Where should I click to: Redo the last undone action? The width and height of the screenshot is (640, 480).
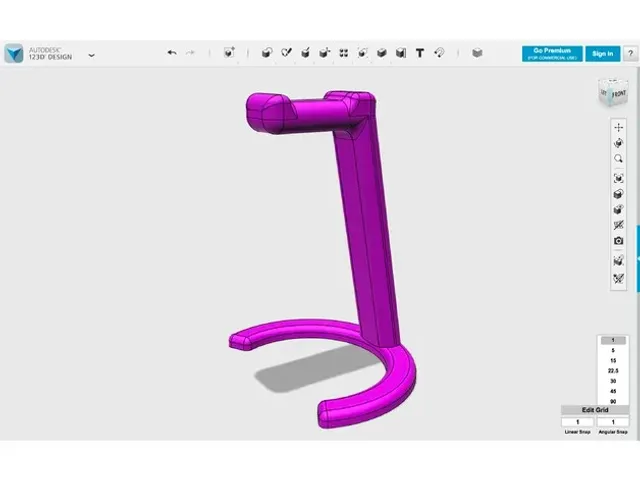(x=190, y=53)
